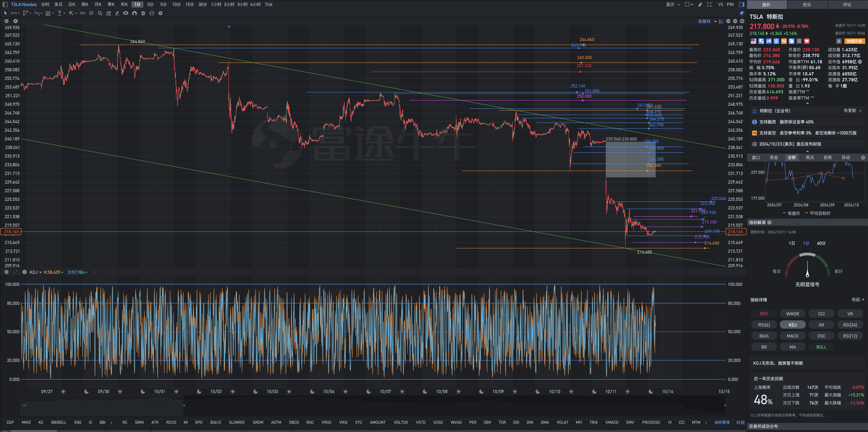Open main chart settings gear
The width and height of the screenshot is (868, 432).
[6, 21]
